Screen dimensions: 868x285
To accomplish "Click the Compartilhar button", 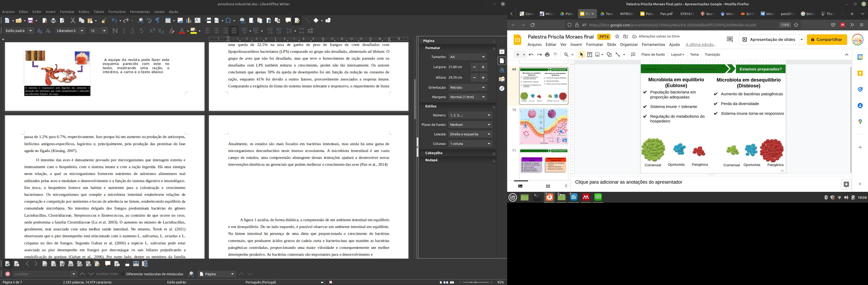I will [x=827, y=39].
